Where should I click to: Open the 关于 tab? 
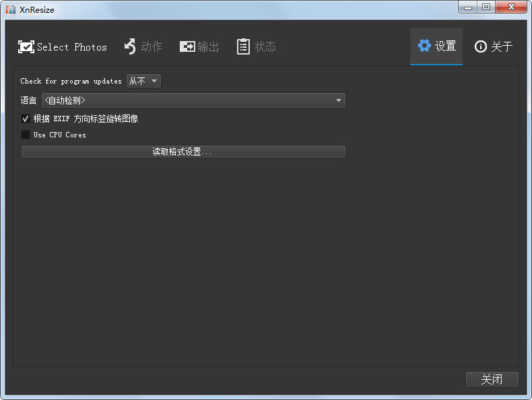[x=494, y=46]
